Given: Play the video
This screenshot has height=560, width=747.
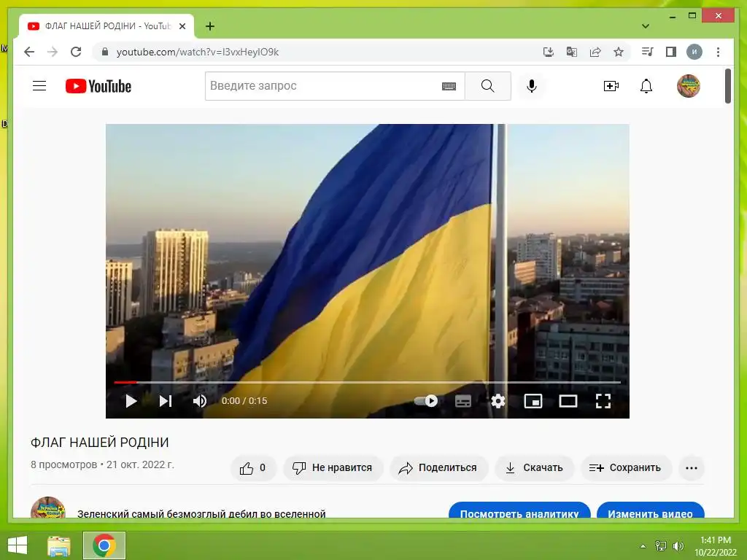Looking at the screenshot, I should coord(131,401).
